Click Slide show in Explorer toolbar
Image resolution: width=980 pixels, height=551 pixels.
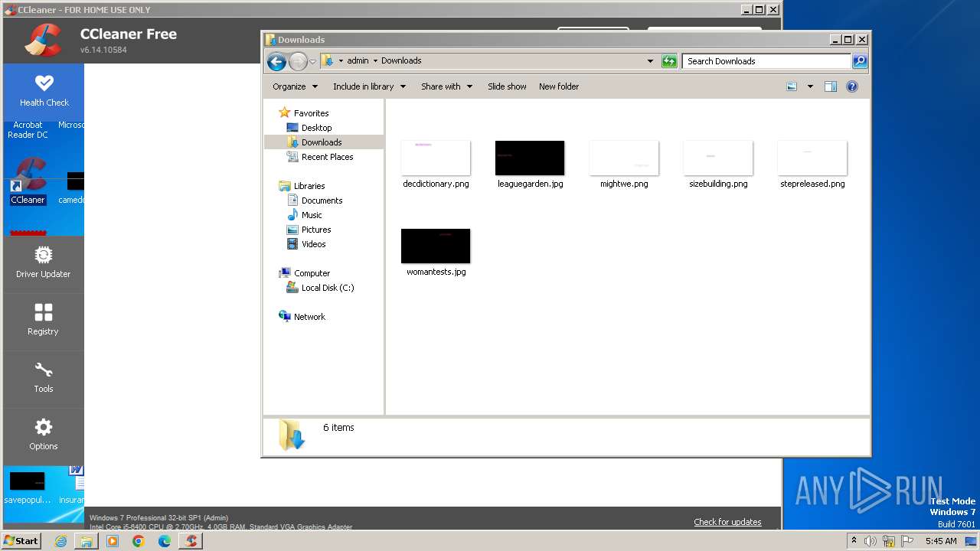coord(507,86)
